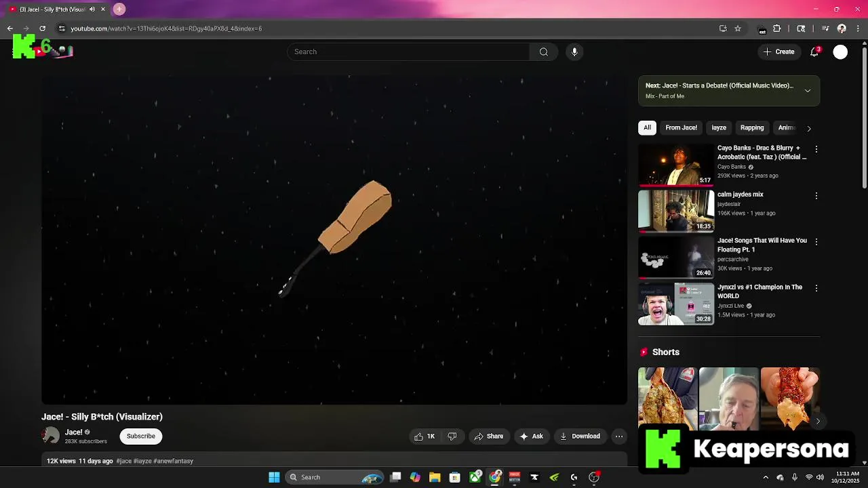Subscribe to the Jace! channel

(141, 436)
